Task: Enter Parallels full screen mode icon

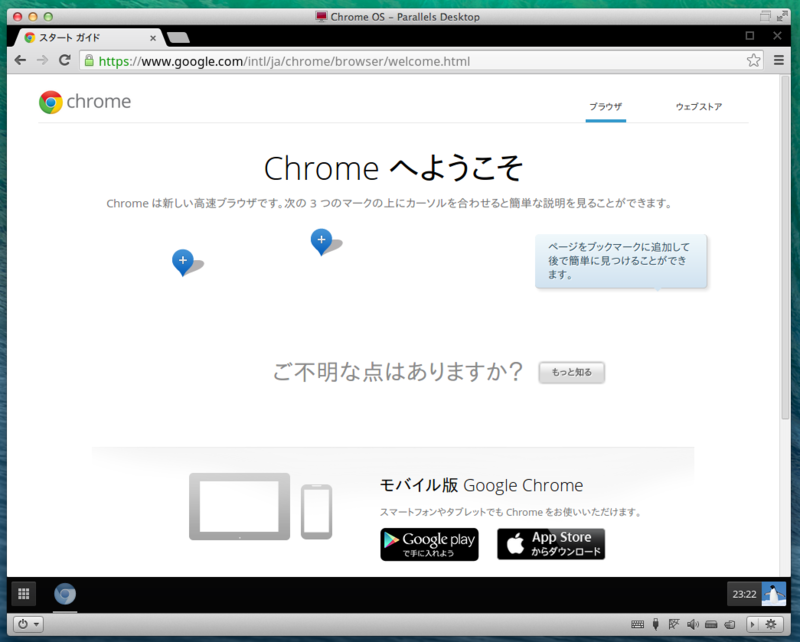Action: (x=782, y=16)
